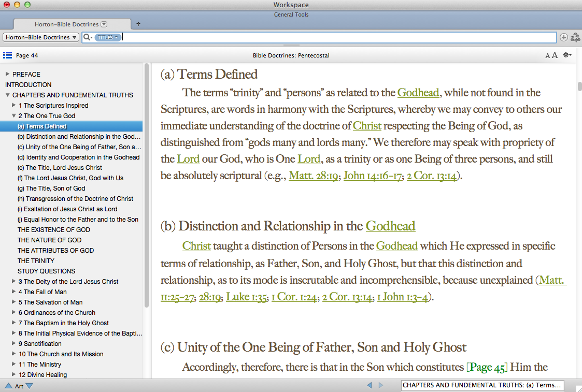Image resolution: width=582 pixels, height=392 pixels.
Task: Click the plus icon beside the search field
Action: click(564, 37)
